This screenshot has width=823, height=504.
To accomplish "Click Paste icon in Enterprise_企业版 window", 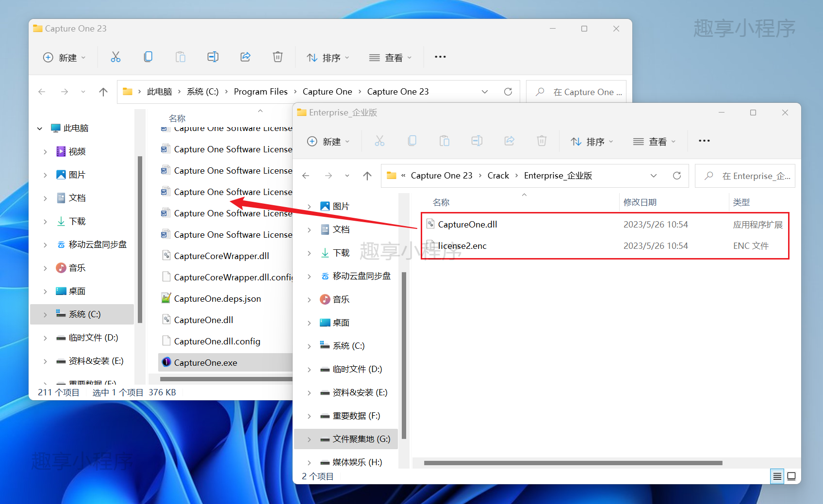I will click(444, 141).
